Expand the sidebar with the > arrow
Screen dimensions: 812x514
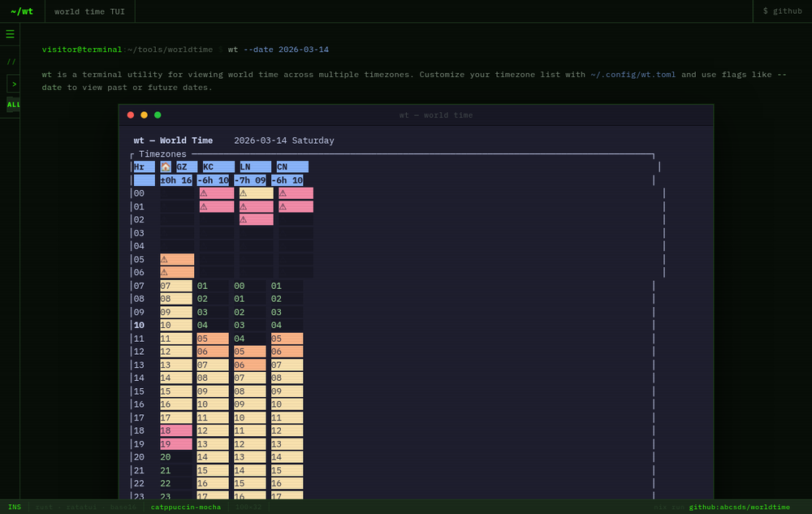coord(14,84)
